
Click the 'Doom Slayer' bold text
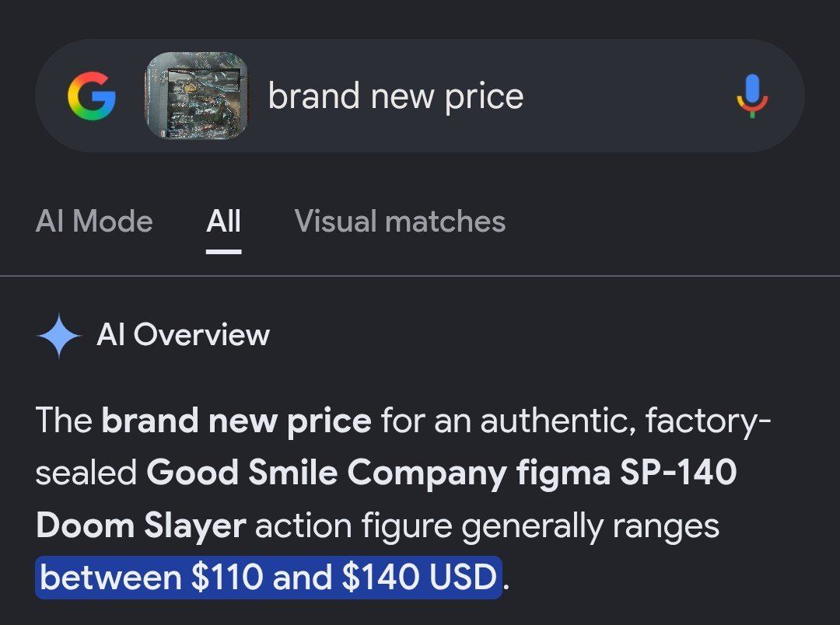point(141,525)
